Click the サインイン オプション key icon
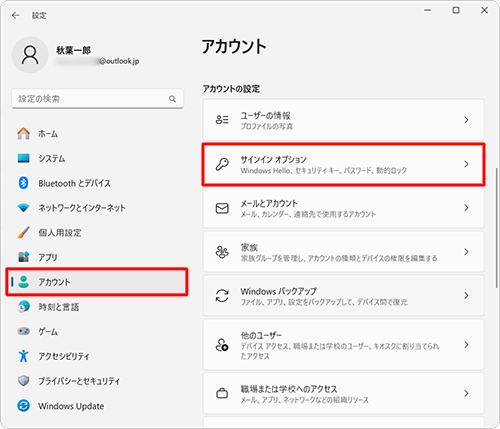Viewport: 500px width, 429px height. coord(222,164)
